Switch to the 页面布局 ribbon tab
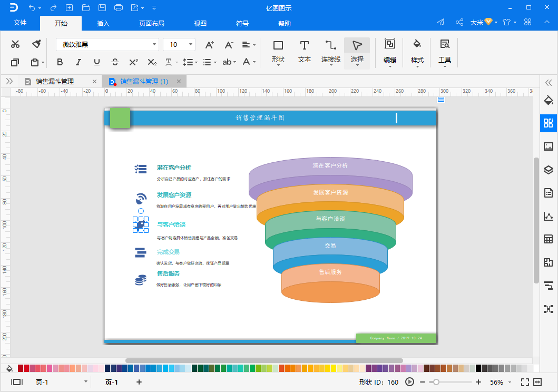This screenshot has height=392, width=558. [x=152, y=24]
